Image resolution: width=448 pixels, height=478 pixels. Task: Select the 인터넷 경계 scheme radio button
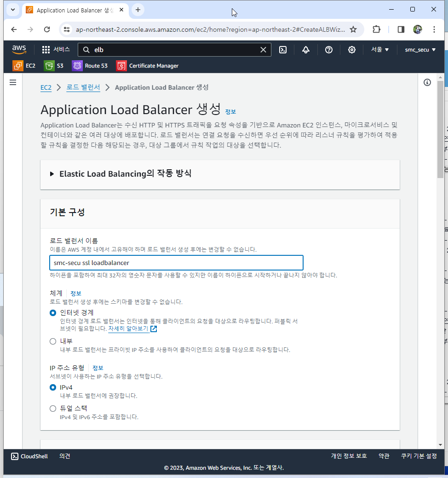[53, 313]
